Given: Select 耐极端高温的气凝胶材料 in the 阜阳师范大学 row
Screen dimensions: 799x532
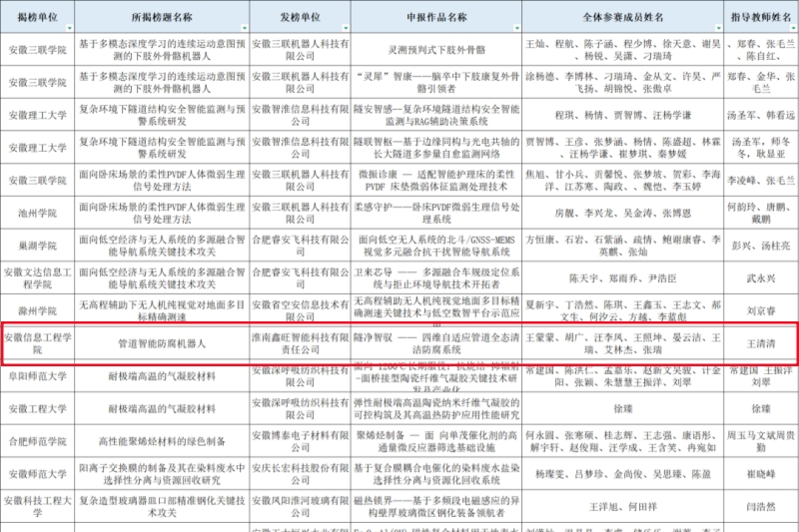Looking at the screenshot, I should coord(162,375).
